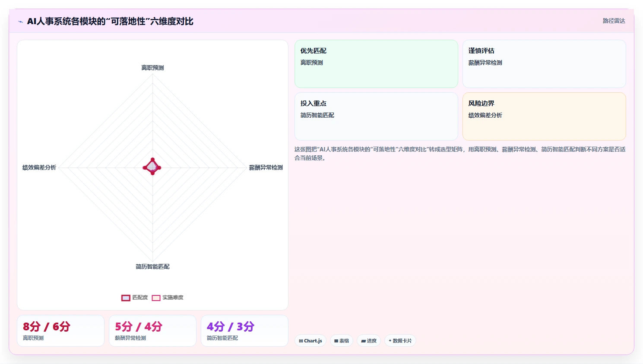Click the 薪酬异常检测 radar axis label
The image size is (643, 364).
click(266, 167)
